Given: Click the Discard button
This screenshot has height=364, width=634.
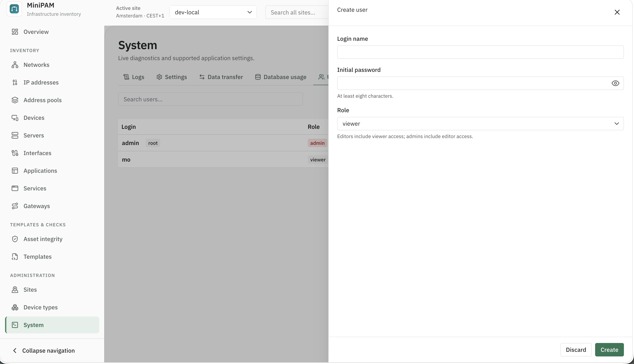Looking at the screenshot, I should (x=576, y=349).
